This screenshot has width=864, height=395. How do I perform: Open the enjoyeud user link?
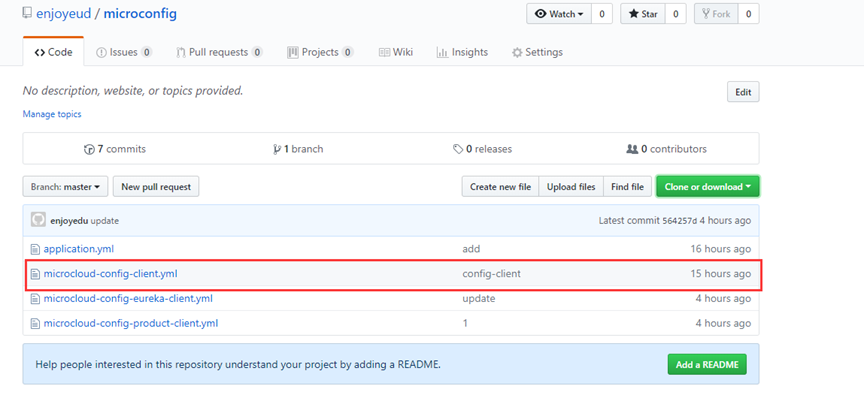click(63, 14)
